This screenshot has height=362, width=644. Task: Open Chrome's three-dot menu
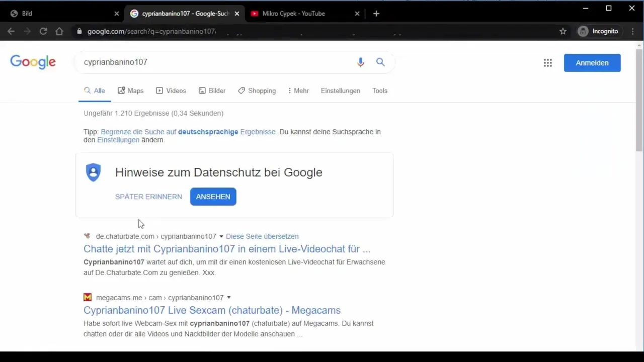pyautogui.click(x=633, y=31)
